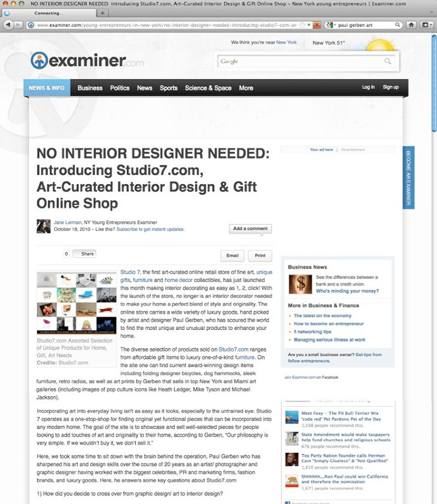Change location via New York link

286,43
